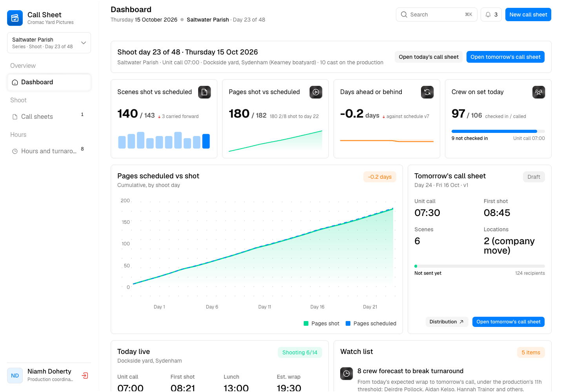Click the Days ahead or behind sync icon
This screenshot has height=392, width=565.
click(x=427, y=92)
